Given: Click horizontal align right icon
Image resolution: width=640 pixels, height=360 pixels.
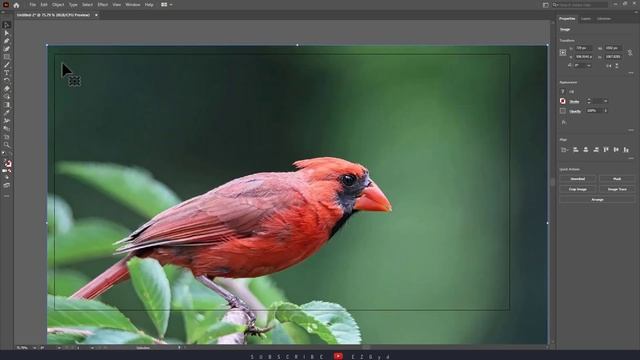Looking at the screenshot, I should [x=596, y=150].
